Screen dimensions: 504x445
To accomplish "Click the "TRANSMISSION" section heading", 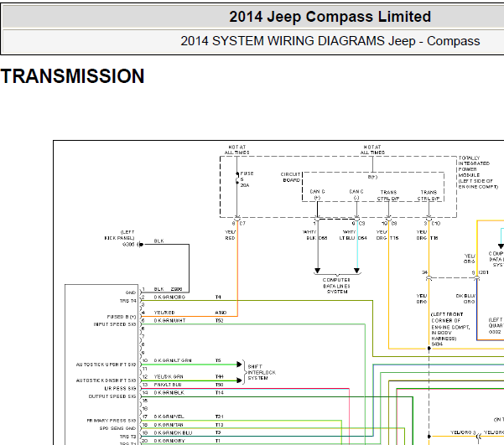I will click(72, 76).
